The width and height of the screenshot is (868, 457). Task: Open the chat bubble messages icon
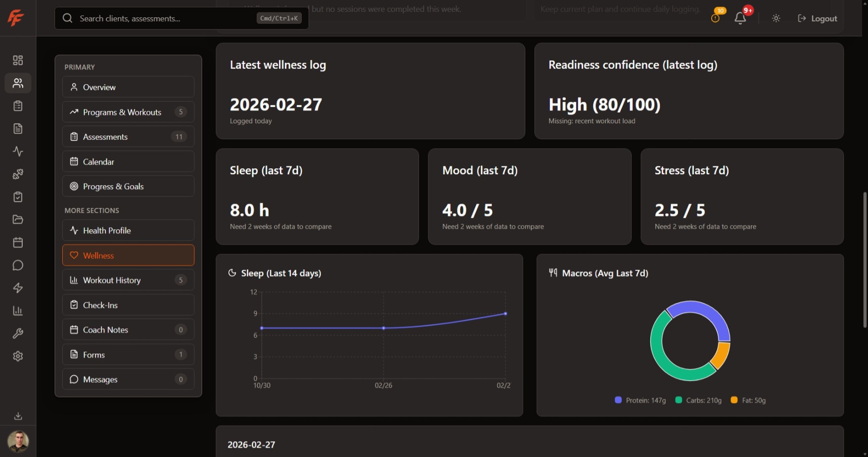[x=18, y=265]
